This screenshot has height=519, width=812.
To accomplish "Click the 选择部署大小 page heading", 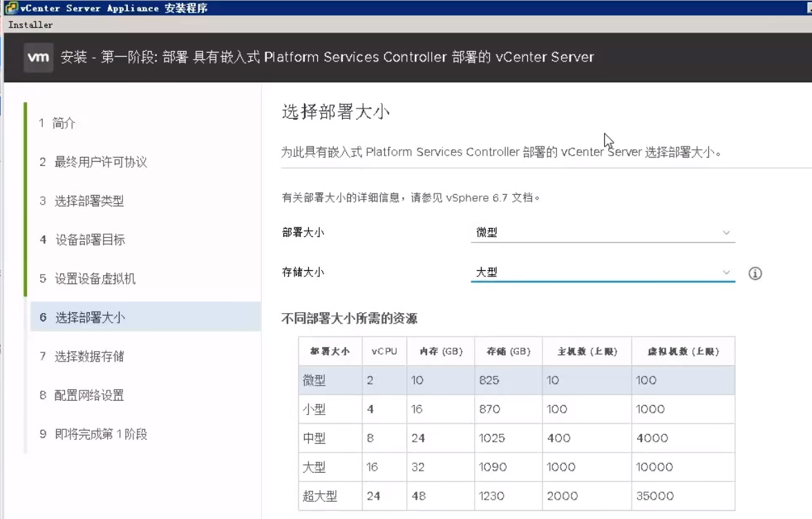I will click(x=336, y=112).
